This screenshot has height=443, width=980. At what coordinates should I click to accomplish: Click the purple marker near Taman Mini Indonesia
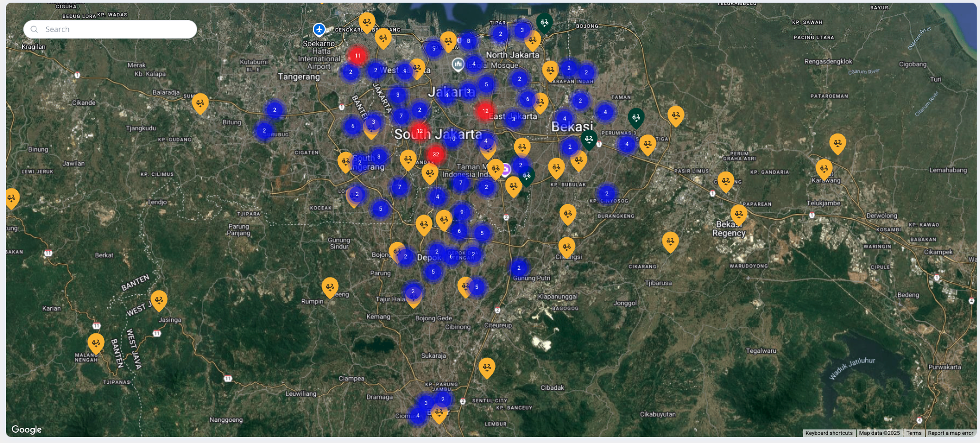point(505,169)
